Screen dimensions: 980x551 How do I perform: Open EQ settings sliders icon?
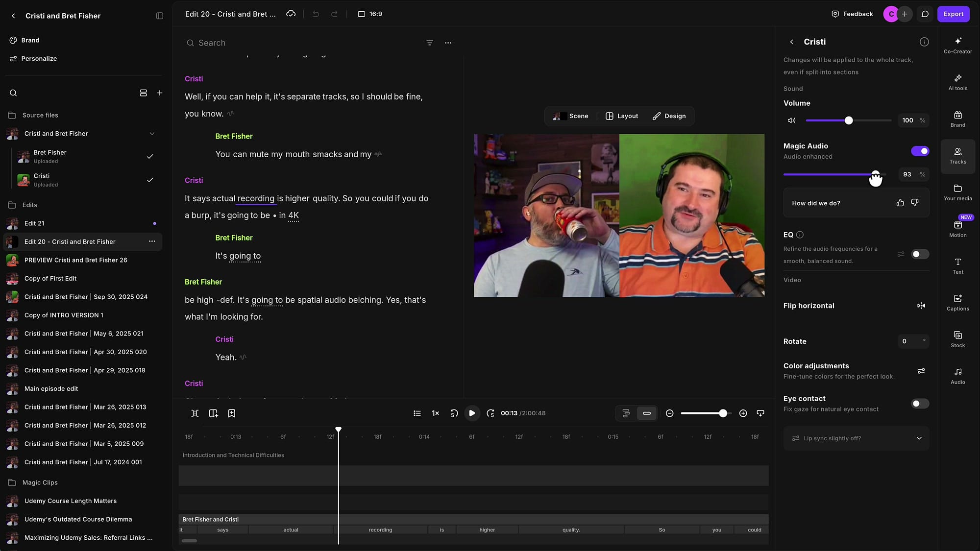[901, 254]
